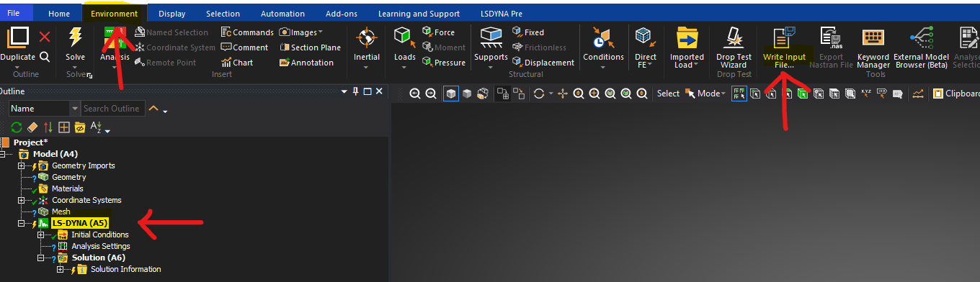The height and width of the screenshot is (282, 980).
Task: Click the Solve lightning bolt icon
Action: coord(76,36)
